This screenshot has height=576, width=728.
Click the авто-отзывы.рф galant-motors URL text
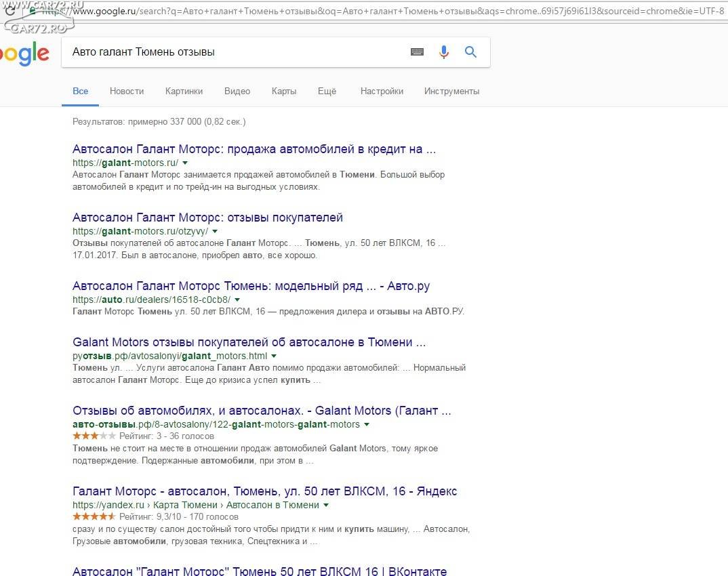coord(216,424)
